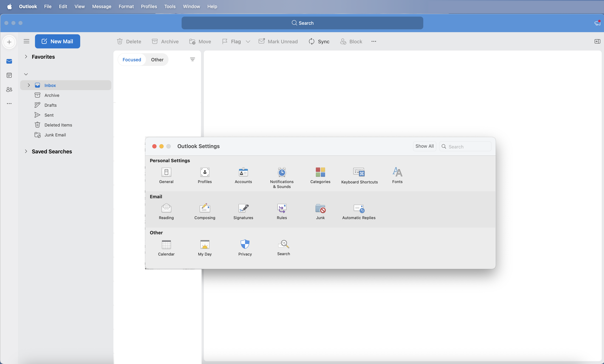The height and width of the screenshot is (364, 604).
Task: Open the Junk settings pane
Action: [x=320, y=211]
